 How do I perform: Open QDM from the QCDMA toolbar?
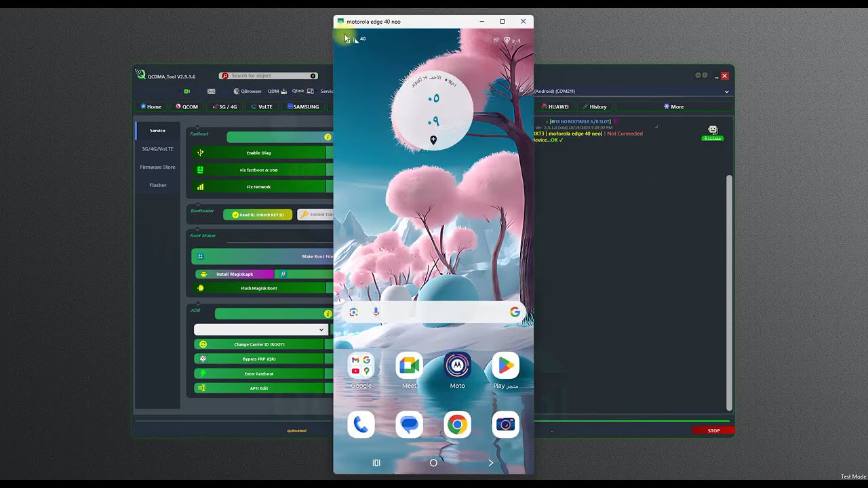coord(277,91)
